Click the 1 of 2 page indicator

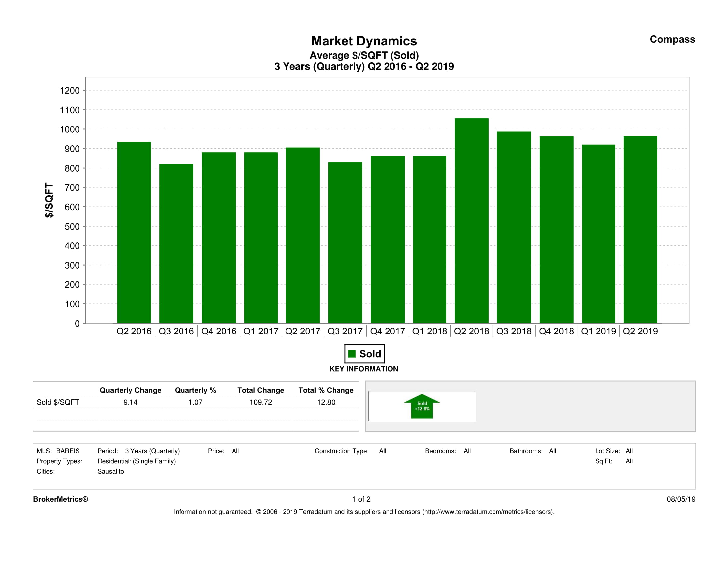(x=361, y=499)
